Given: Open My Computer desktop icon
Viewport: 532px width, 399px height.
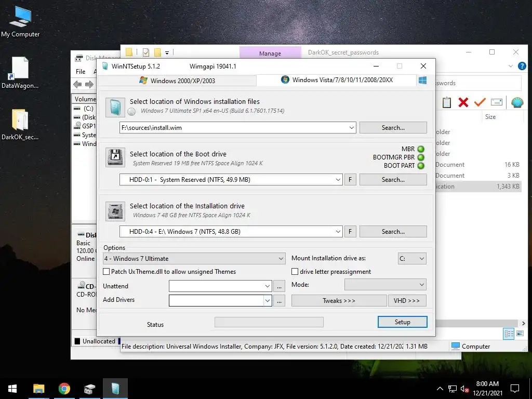Looking at the screenshot, I should click(x=20, y=21).
